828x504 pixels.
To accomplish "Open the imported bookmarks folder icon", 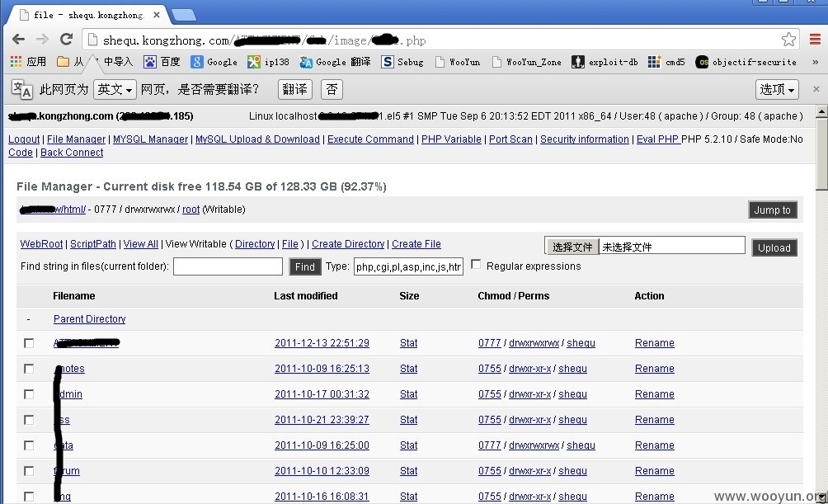I will (x=63, y=62).
